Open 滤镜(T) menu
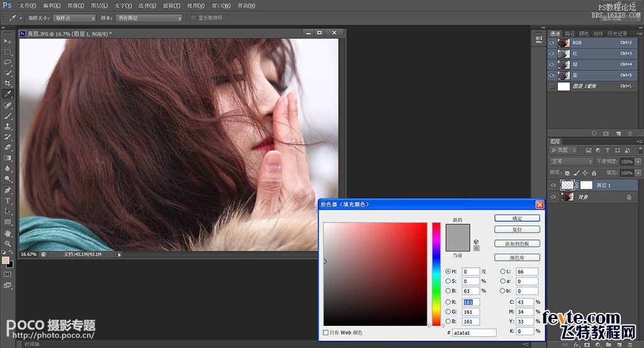Image resolution: width=644 pixels, height=348 pixels. pos(171,5)
